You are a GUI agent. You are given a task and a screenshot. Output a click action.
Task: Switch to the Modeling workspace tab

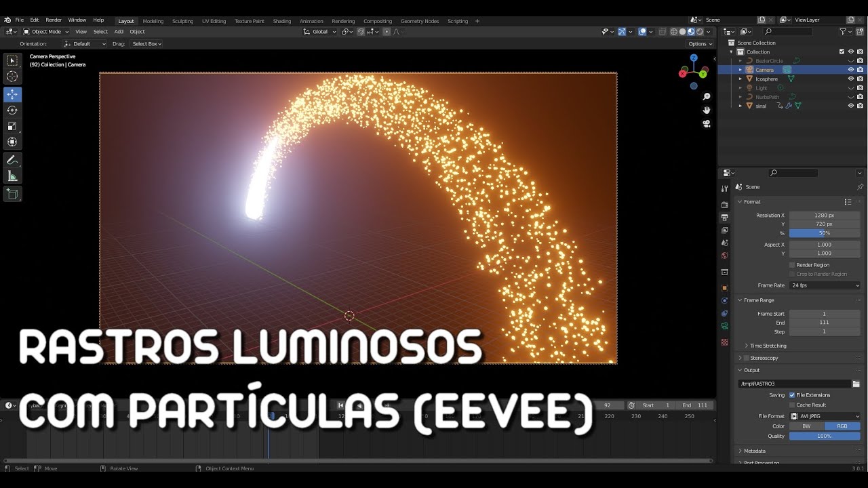pyautogui.click(x=153, y=21)
